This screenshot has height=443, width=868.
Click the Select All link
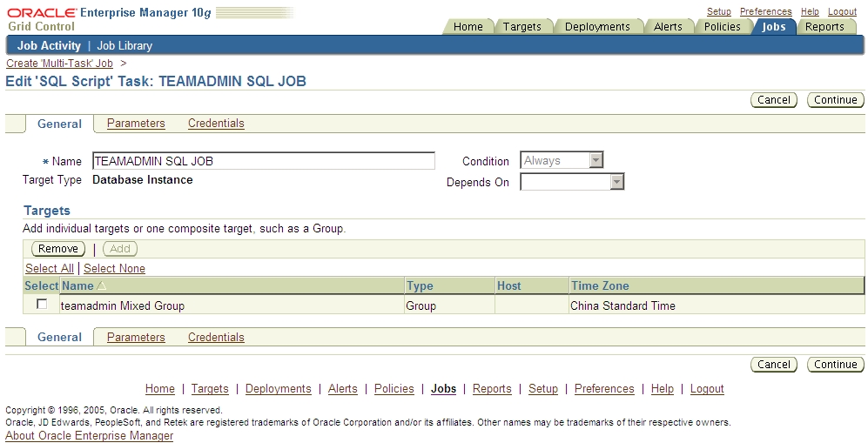pos(50,268)
